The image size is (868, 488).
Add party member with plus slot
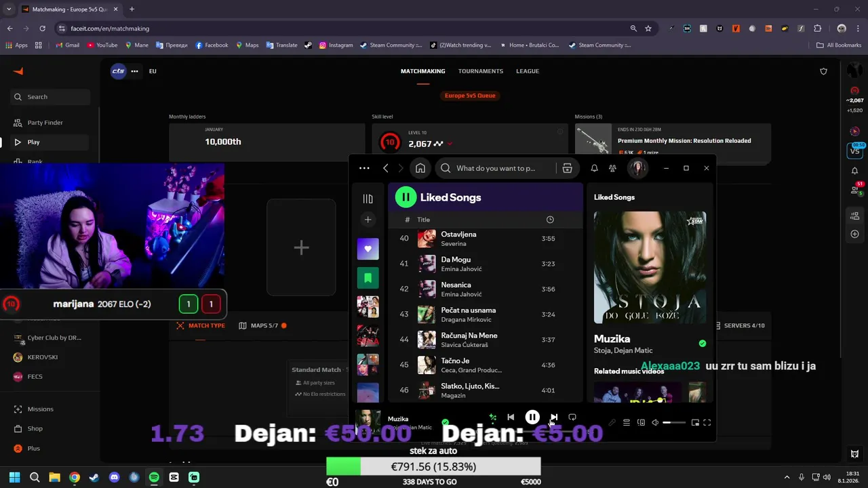(x=301, y=247)
